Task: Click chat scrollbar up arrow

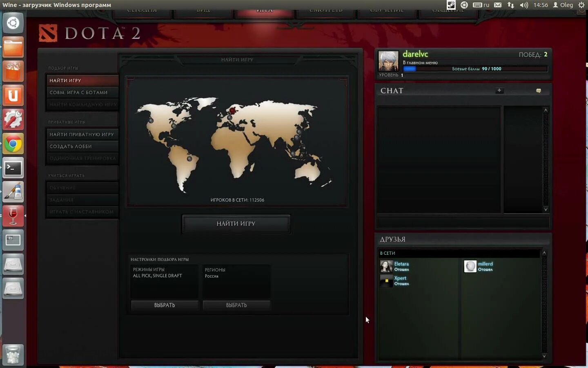Action: 546,110
